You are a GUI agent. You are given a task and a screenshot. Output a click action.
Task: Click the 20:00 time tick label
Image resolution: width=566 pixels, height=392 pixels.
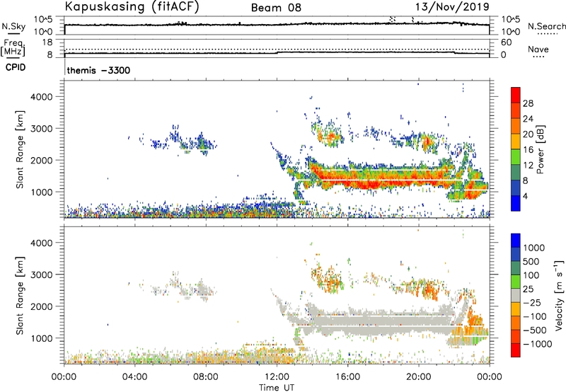click(418, 377)
